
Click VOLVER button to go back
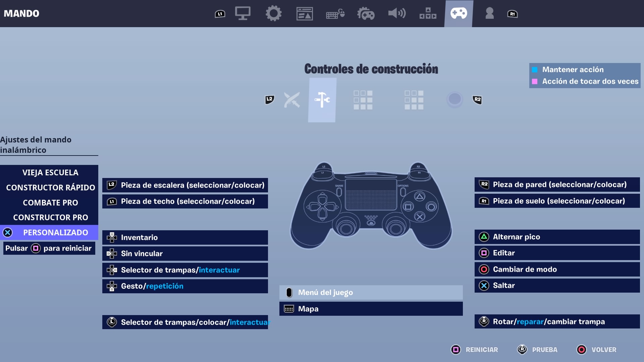(x=604, y=350)
